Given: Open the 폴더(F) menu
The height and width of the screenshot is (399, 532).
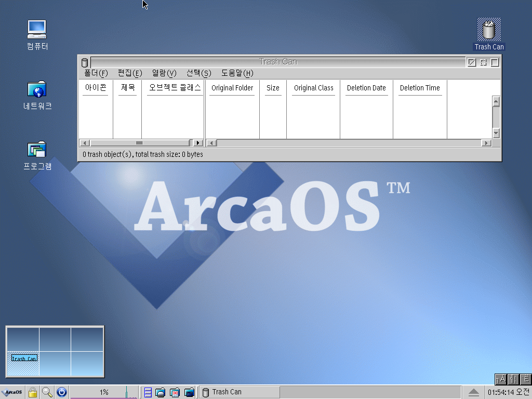Looking at the screenshot, I should click(96, 73).
